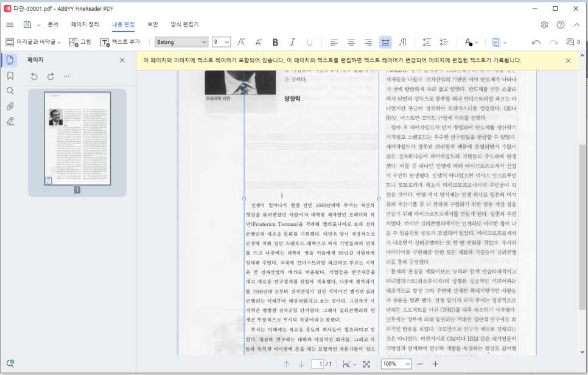588x375 pixels.
Task: Zoom out with the minus button
Action: [420, 364]
